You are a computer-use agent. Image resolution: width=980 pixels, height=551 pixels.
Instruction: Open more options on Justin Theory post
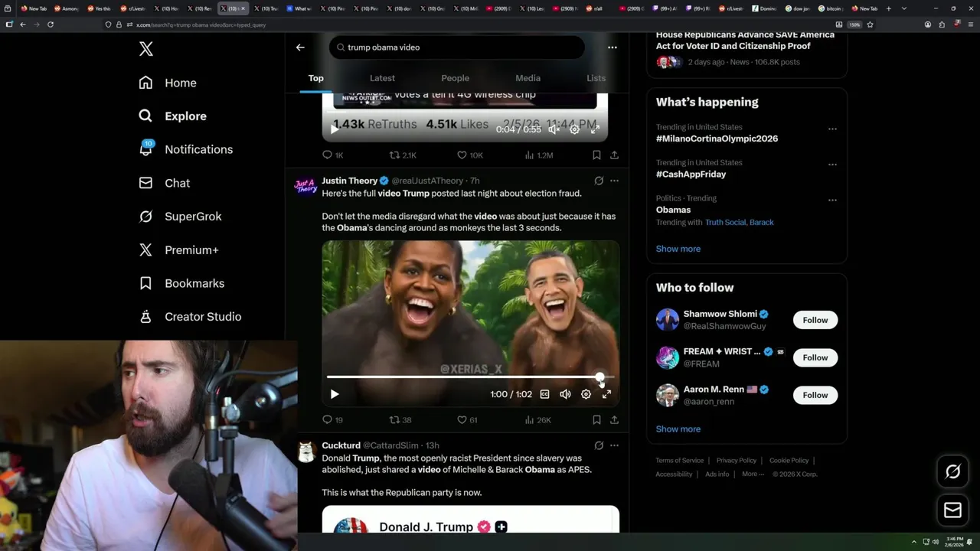point(614,181)
